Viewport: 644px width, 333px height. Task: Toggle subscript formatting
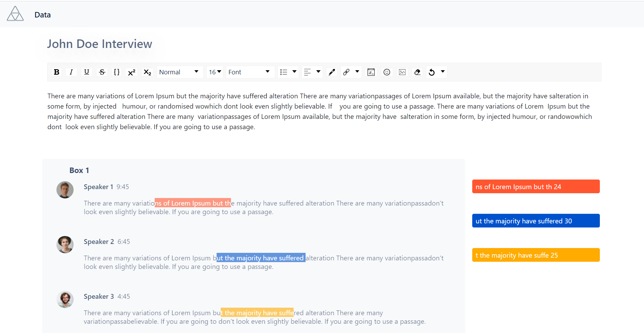(x=147, y=72)
